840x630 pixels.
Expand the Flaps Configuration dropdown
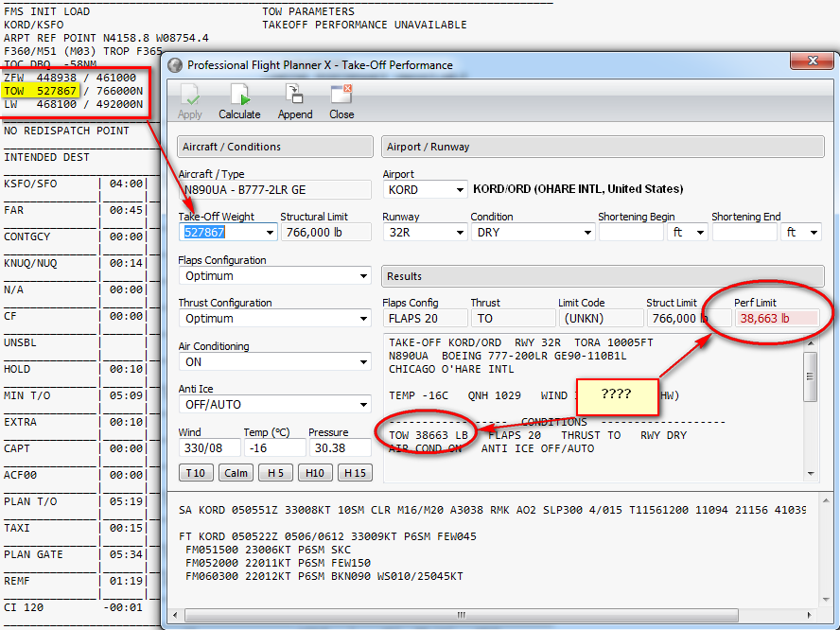[x=363, y=276]
